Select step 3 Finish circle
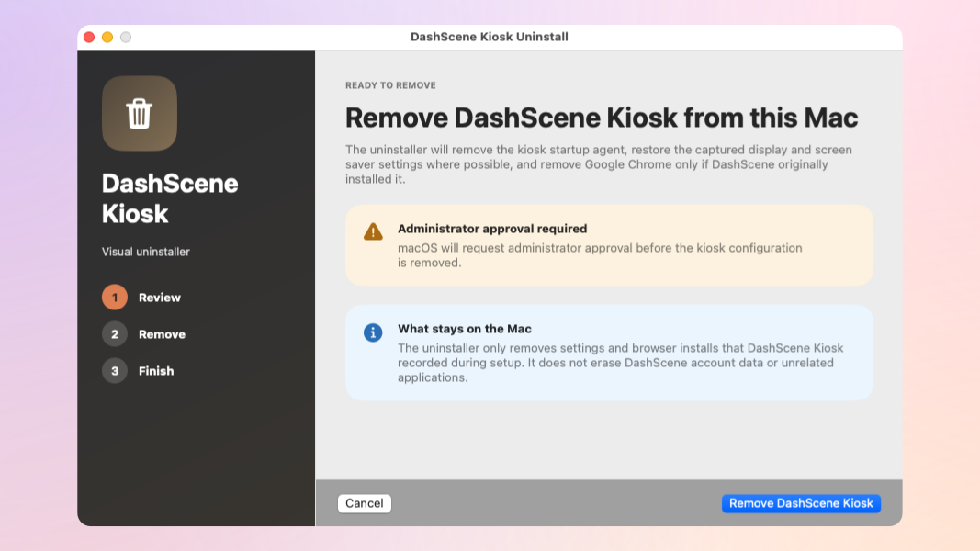Screen dimensions: 980x551 [115, 371]
